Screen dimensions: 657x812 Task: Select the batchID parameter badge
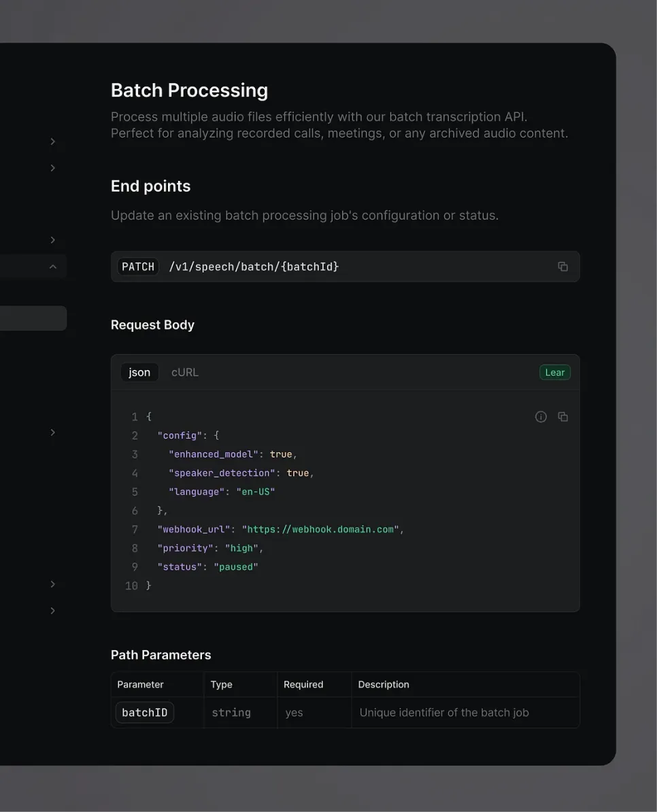click(144, 712)
